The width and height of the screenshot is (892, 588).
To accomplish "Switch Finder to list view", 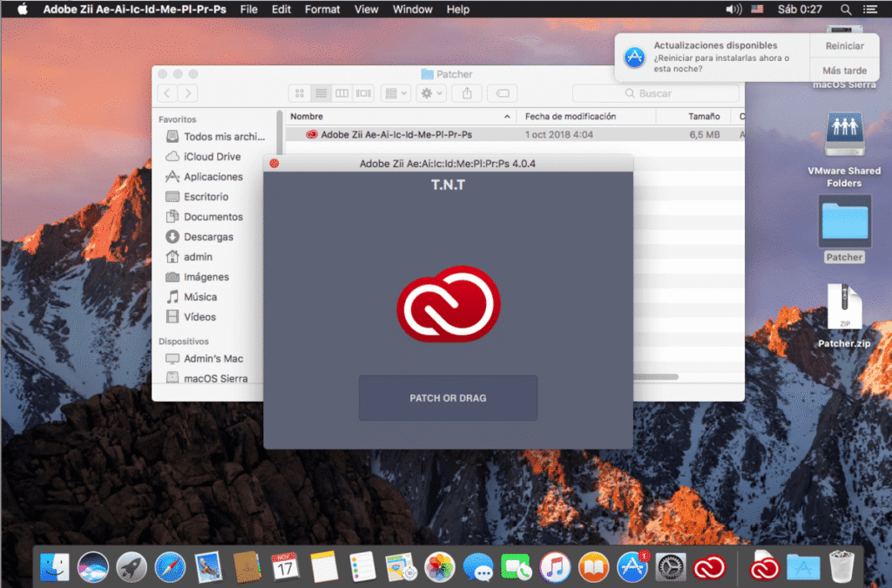I will pyautogui.click(x=321, y=93).
